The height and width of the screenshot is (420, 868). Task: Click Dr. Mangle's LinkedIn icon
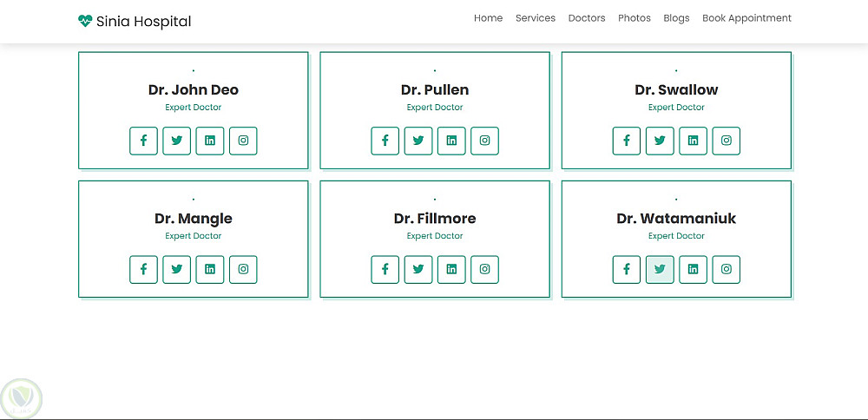[x=210, y=269]
